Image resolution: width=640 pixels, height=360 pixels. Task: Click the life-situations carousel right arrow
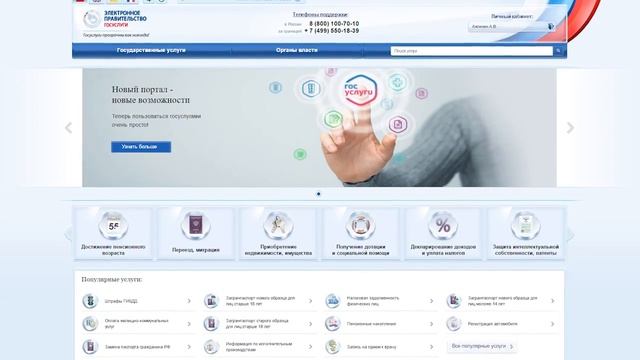[x=570, y=234]
